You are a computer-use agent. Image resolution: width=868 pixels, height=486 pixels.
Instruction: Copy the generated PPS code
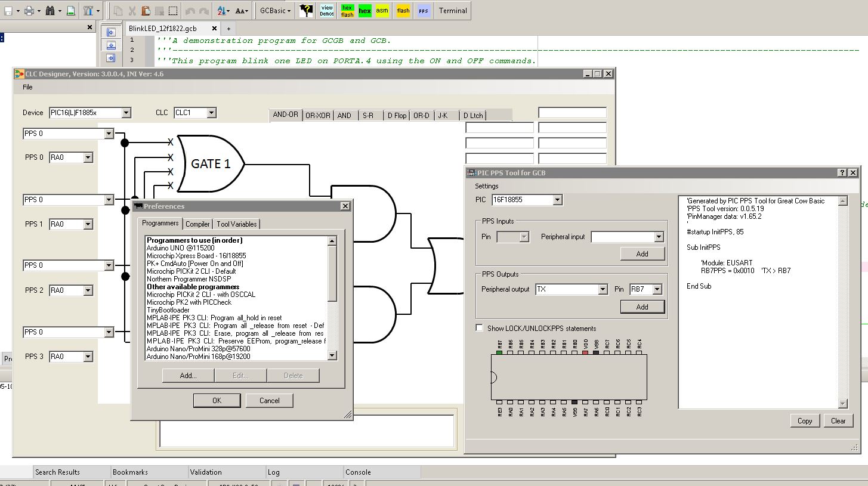[x=804, y=420]
